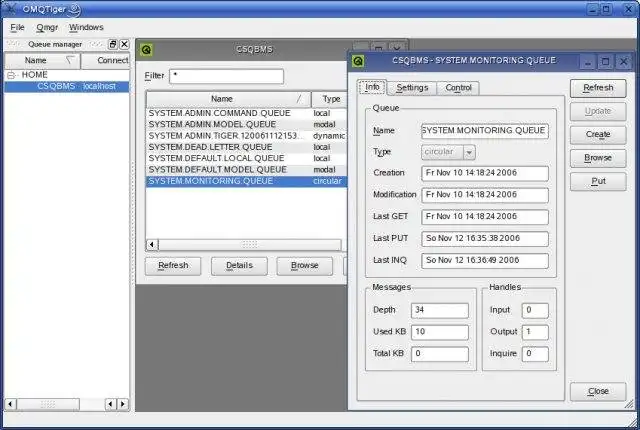Click the queue list horizontal scrollbar thumb
This screenshot has height=430, width=640.
click(x=249, y=244)
